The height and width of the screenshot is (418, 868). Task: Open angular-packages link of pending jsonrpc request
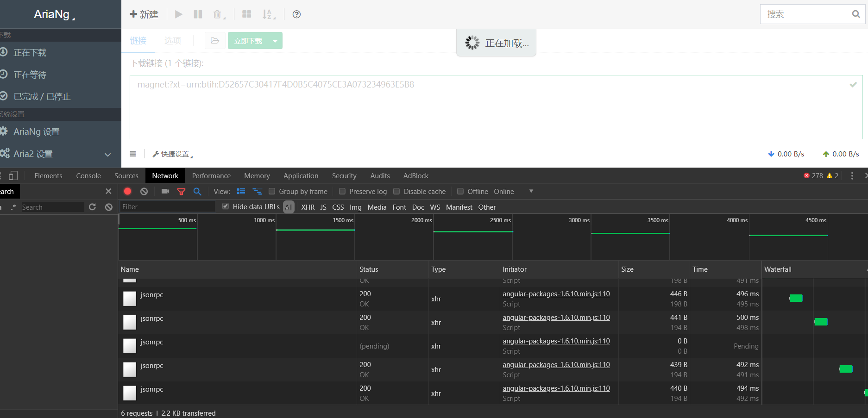[x=556, y=341]
